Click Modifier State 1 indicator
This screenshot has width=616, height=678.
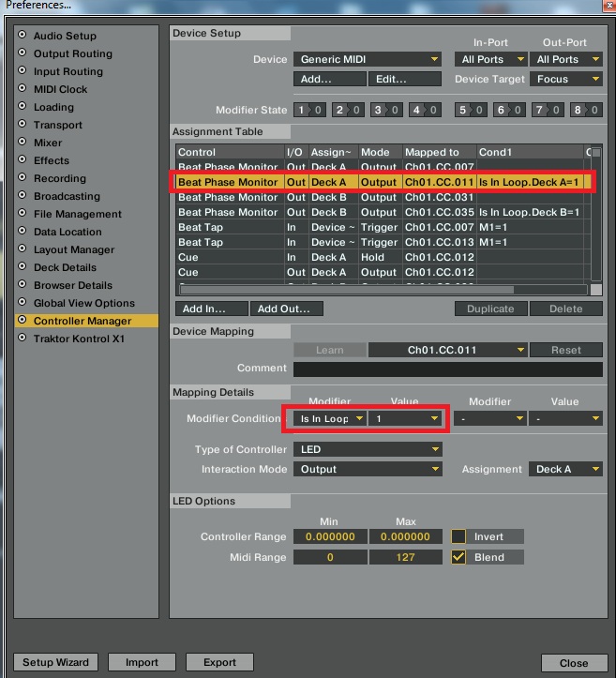(309, 110)
